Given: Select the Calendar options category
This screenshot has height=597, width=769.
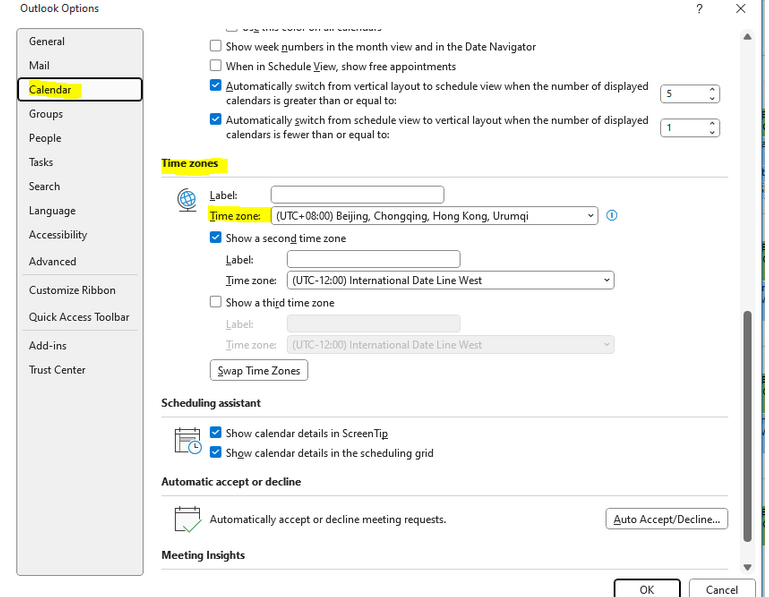Looking at the screenshot, I should (x=80, y=89).
